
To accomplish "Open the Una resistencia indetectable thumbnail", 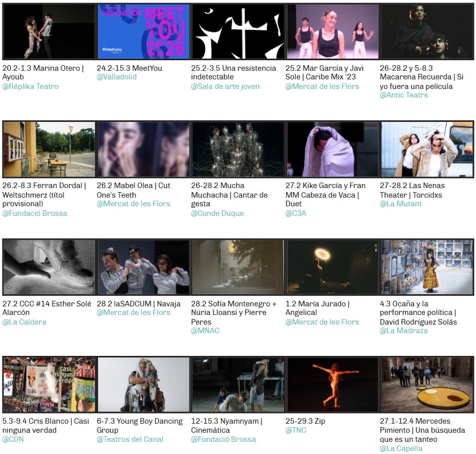I will pos(238,31).
